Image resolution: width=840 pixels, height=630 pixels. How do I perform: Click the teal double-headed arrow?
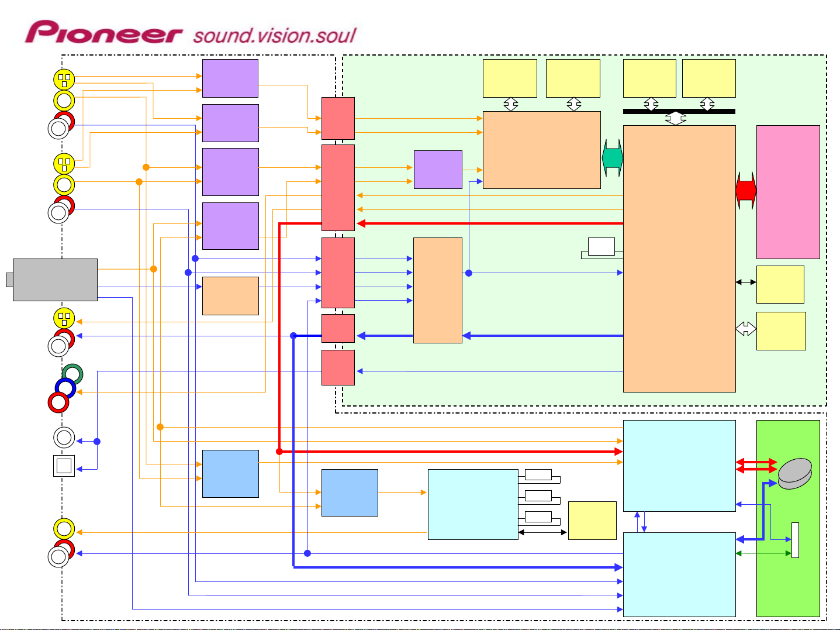pyautogui.click(x=612, y=158)
